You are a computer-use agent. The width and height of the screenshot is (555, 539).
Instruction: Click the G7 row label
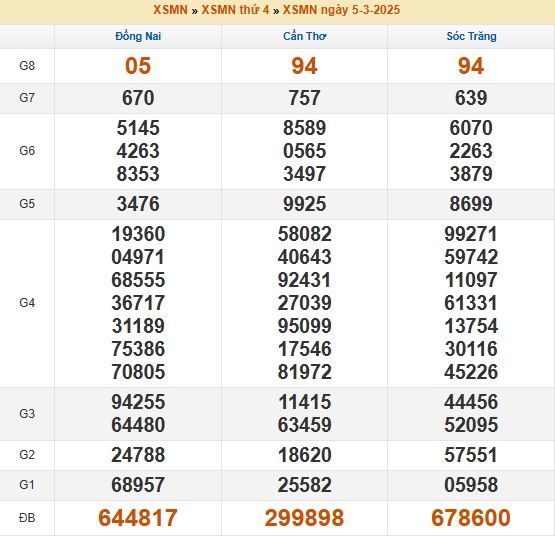[x=27, y=98]
